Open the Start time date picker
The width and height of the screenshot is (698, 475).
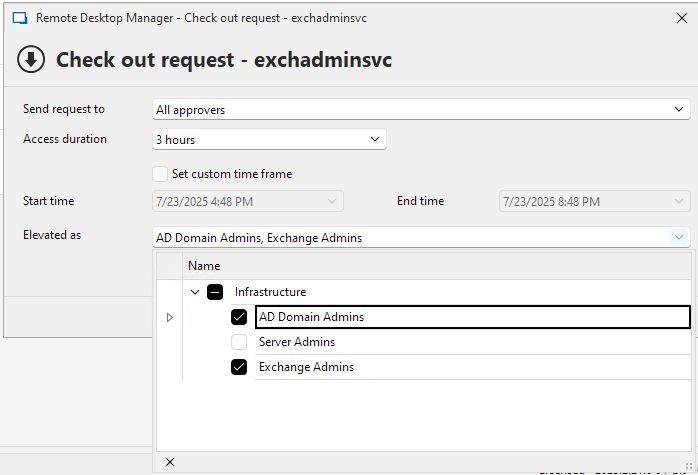tap(332, 202)
